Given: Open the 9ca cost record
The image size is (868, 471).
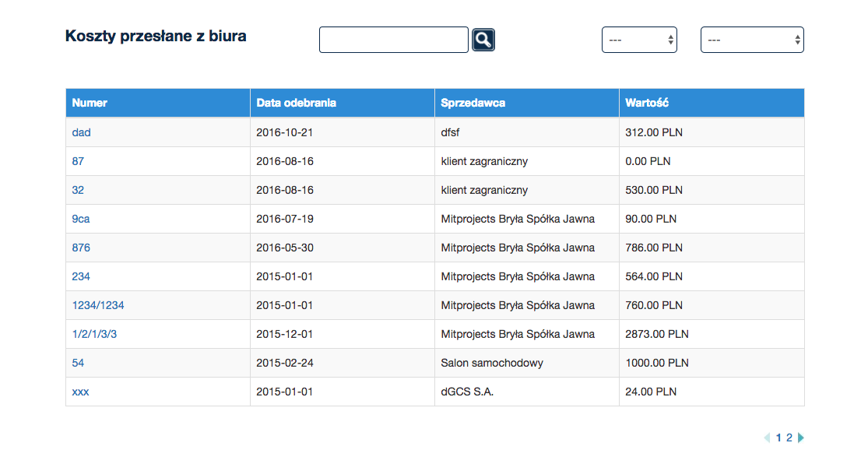Looking at the screenshot, I should [81, 219].
